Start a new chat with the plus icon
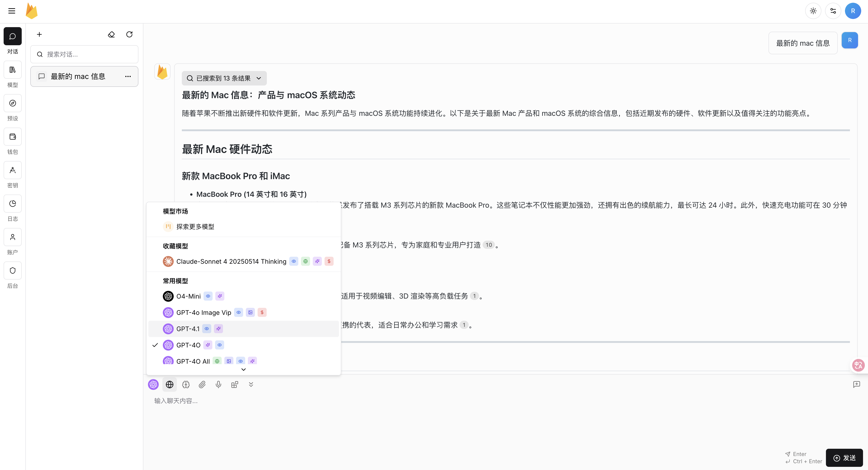This screenshot has width=868, height=470. pyautogui.click(x=39, y=34)
